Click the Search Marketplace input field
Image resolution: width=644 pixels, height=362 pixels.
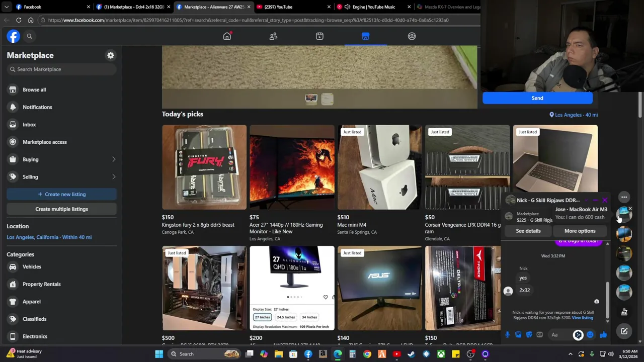pyautogui.click(x=62, y=69)
